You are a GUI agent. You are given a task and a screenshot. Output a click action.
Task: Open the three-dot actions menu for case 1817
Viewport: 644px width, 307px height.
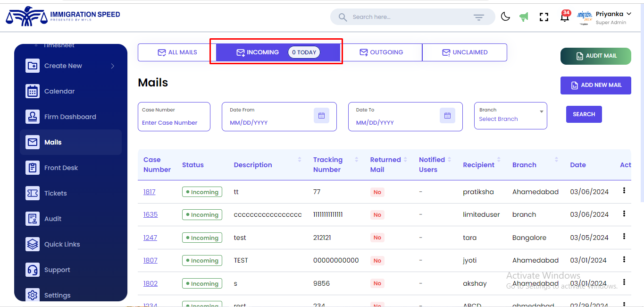pyautogui.click(x=624, y=190)
